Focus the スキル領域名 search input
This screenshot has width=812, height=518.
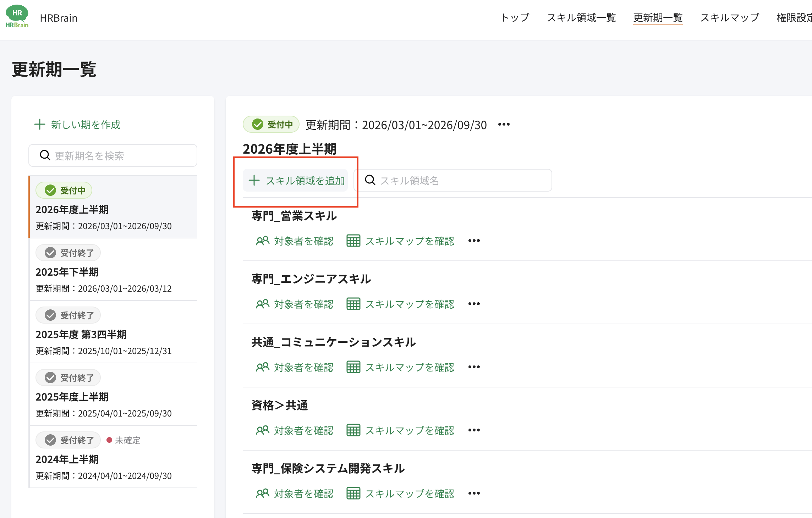click(x=453, y=180)
